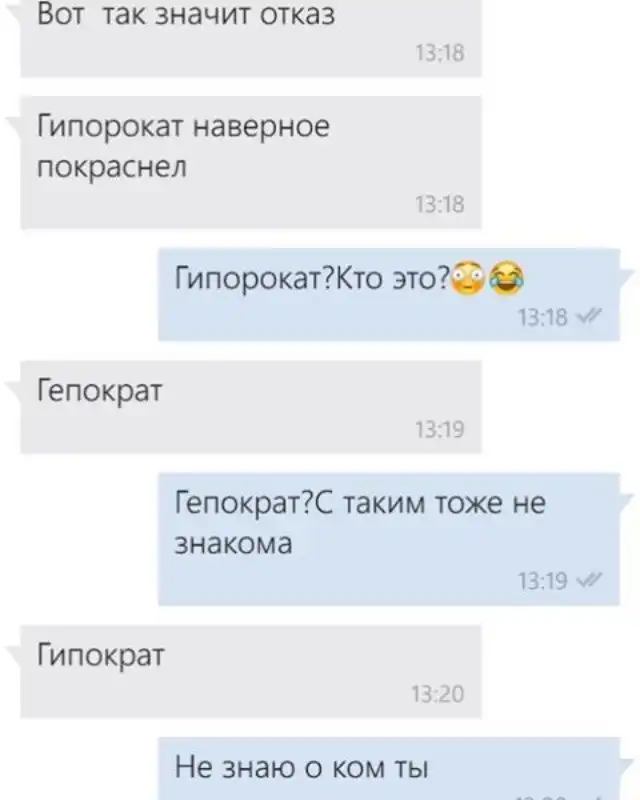This screenshot has height=800, width=640.
Task: Click the flushed face emoji
Action: point(469,278)
